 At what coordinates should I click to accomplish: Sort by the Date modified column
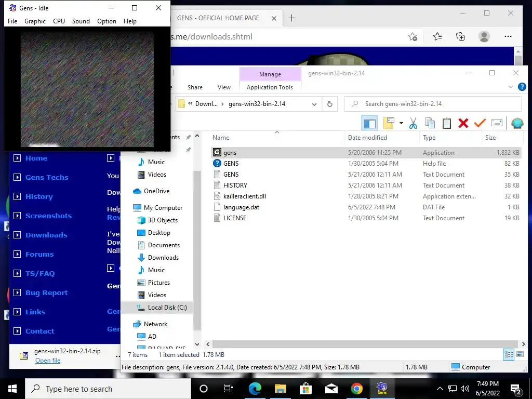[367, 137]
